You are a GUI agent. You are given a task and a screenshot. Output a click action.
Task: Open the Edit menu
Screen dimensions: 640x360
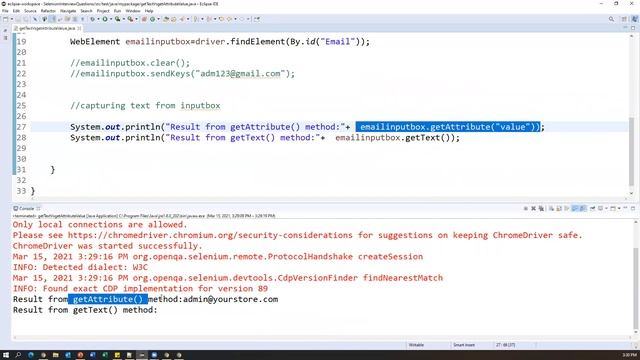(16, 11)
